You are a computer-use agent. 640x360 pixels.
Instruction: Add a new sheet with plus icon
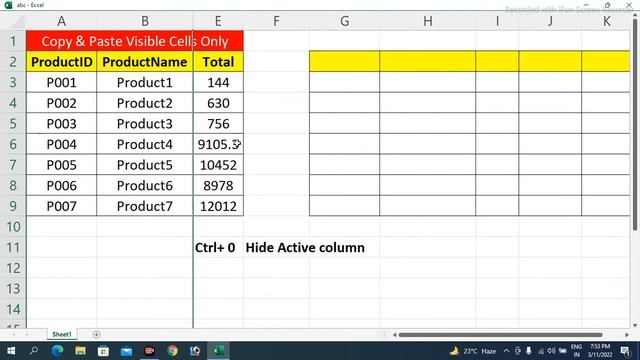coord(96,335)
